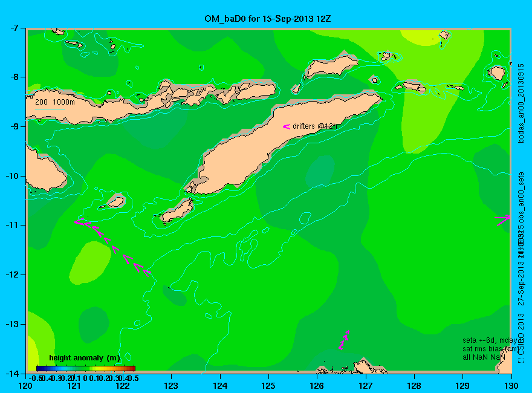
Task: Click the '200 1000m' depth contour legend label
Action: coord(55,102)
